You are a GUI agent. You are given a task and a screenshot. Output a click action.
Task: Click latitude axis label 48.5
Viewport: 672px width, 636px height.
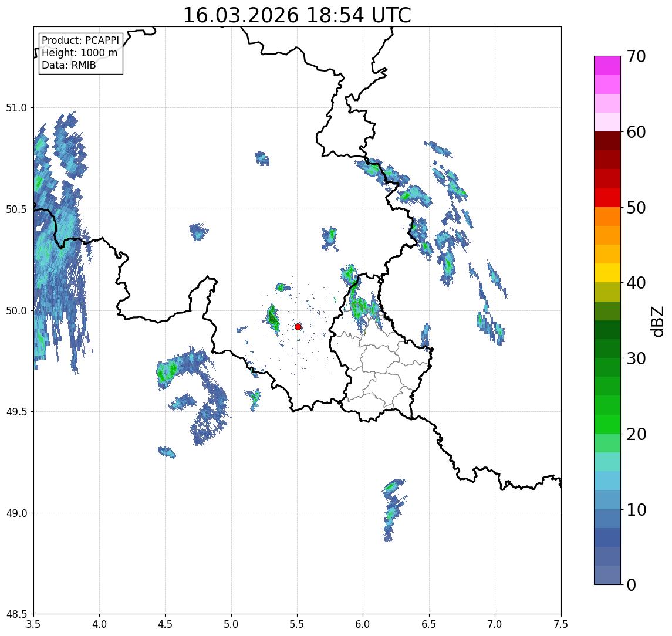16,614
